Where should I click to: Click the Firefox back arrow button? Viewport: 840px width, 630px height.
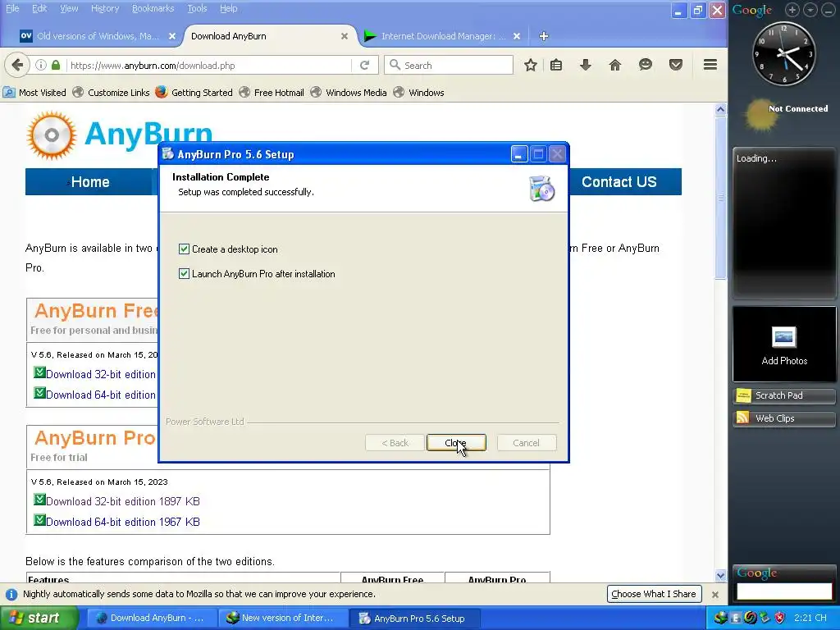(x=17, y=66)
